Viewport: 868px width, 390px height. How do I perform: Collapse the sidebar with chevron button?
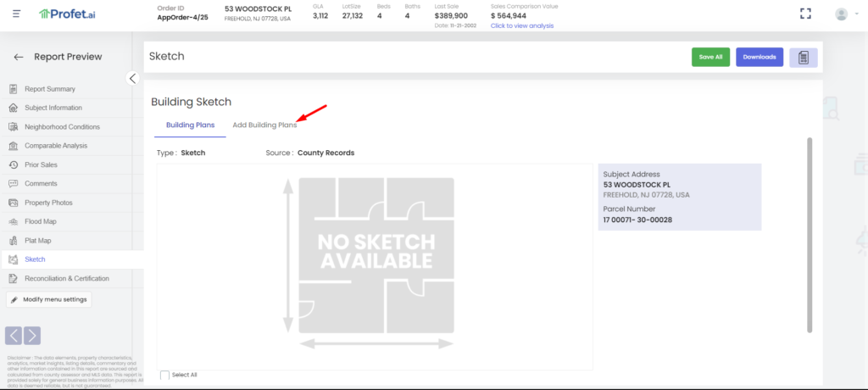coord(132,78)
